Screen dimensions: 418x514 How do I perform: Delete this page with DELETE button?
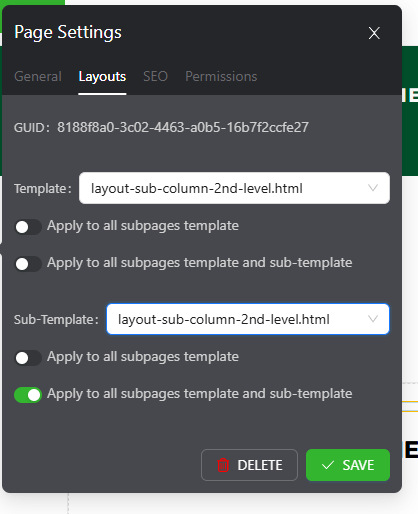tap(249, 465)
